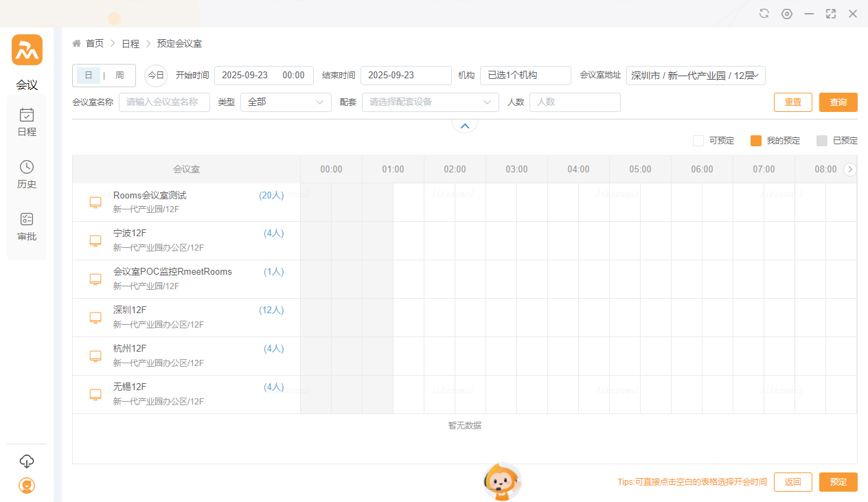Open the settings gear icon in title bar
The width and height of the screenshot is (868, 502).
[787, 14]
